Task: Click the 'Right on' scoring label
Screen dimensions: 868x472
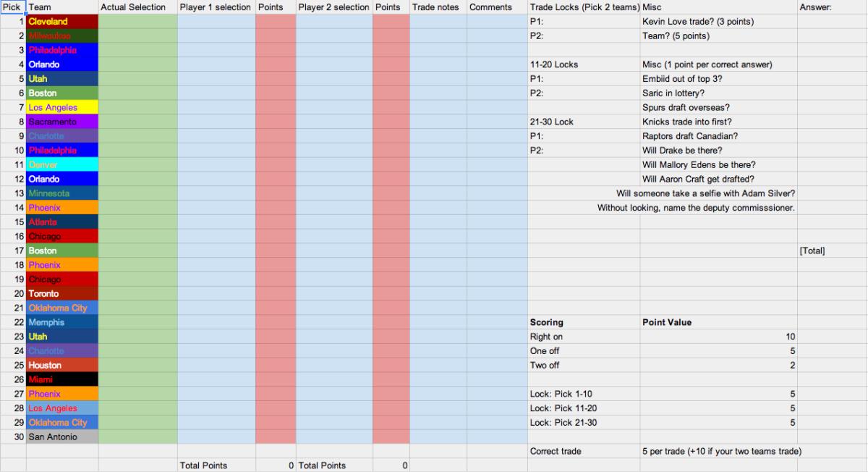Action: (x=583, y=337)
